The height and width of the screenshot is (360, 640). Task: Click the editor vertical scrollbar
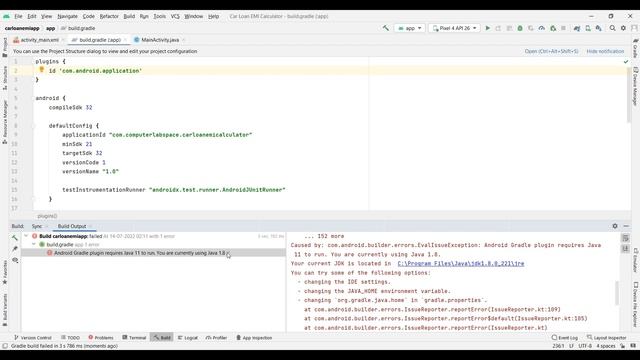point(629,96)
